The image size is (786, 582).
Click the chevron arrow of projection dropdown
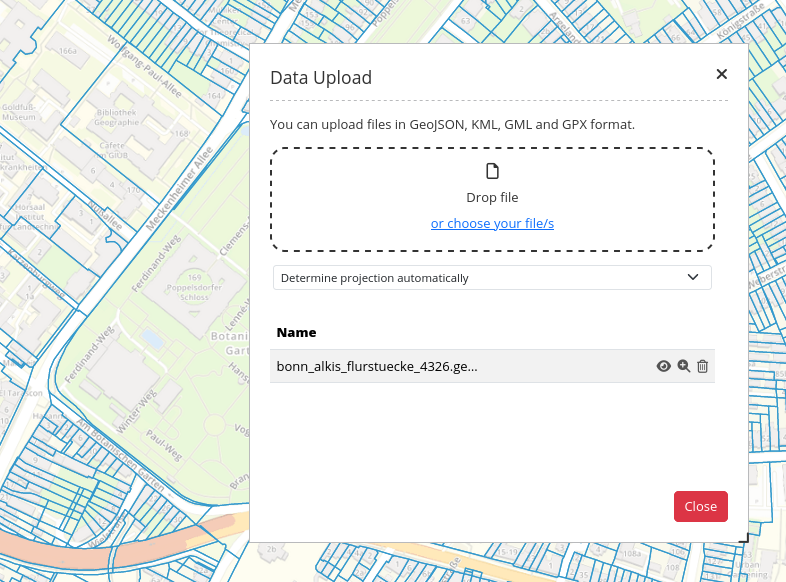pyautogui.click(x=693, y=277)
